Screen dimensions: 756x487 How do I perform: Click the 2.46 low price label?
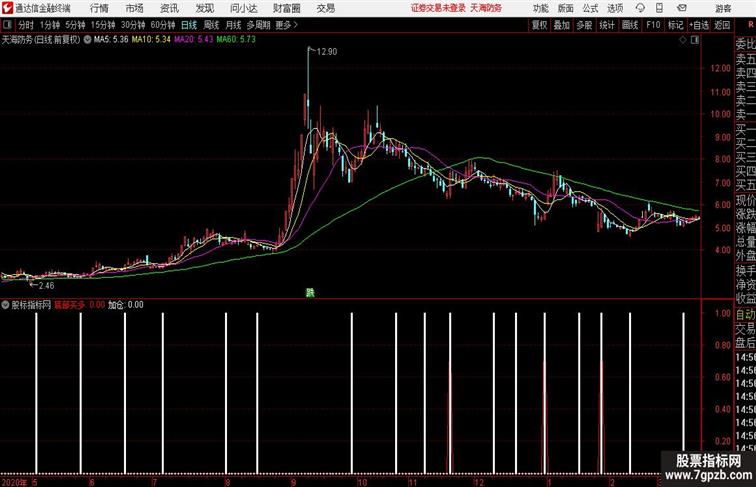click(46, 285)
